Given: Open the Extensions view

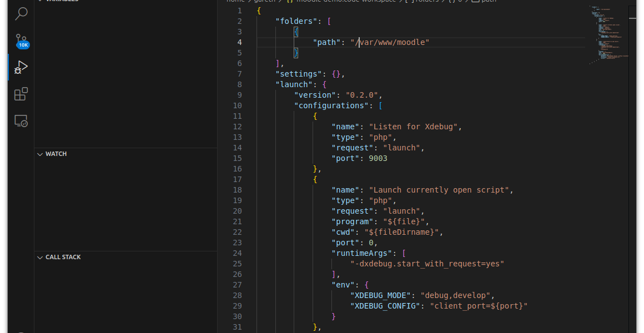Looking at the screenshot, I should click(x=21, y=94).
